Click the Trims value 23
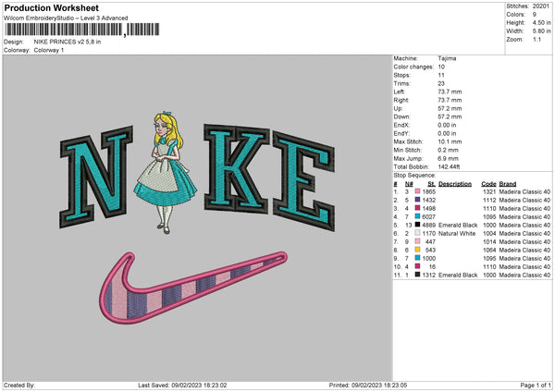Viewport: 555px width, 392px height. pos(441,83)
